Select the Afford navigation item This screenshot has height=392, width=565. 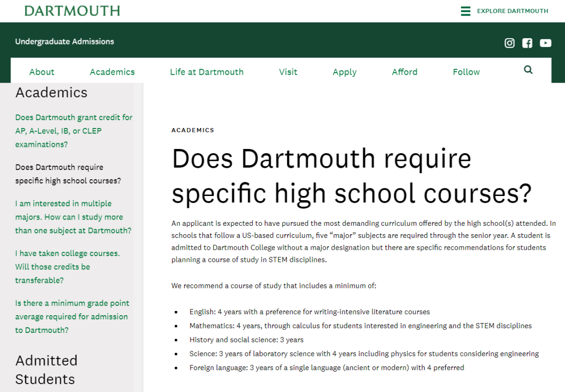(404, 72)
